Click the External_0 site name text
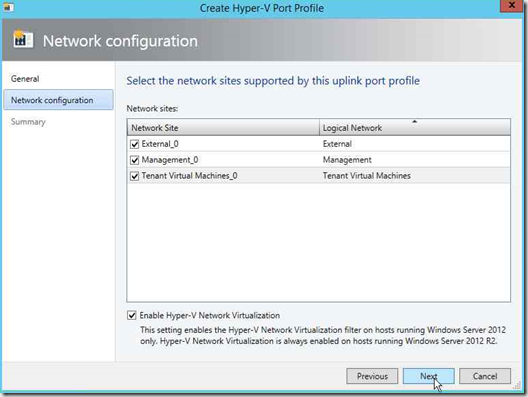The image size is (528, 397). pyautogui.click(x=160, y=144)
